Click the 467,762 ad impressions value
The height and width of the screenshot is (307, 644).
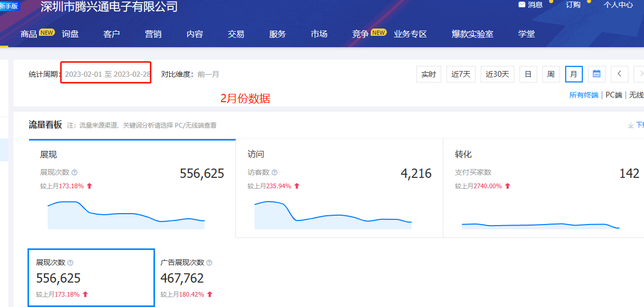pyautogui.click(x=182, y=278)
